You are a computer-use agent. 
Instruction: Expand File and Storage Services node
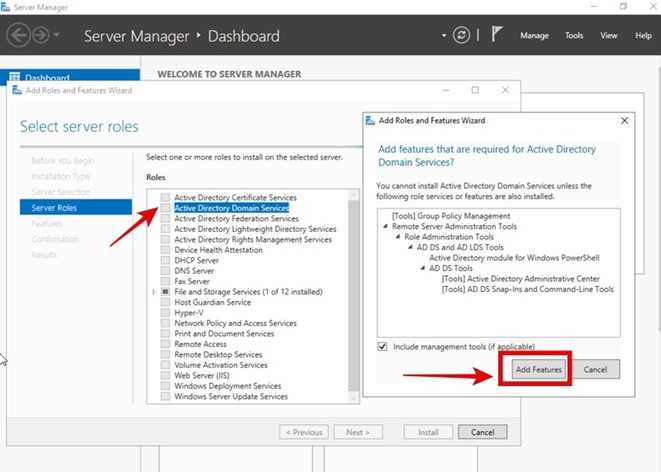tap(154, 292)
